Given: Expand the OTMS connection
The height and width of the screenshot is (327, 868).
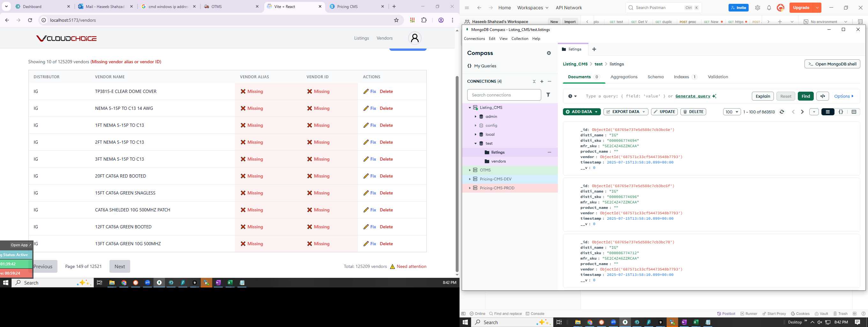Looking at the screenshot, I should 470,170.
